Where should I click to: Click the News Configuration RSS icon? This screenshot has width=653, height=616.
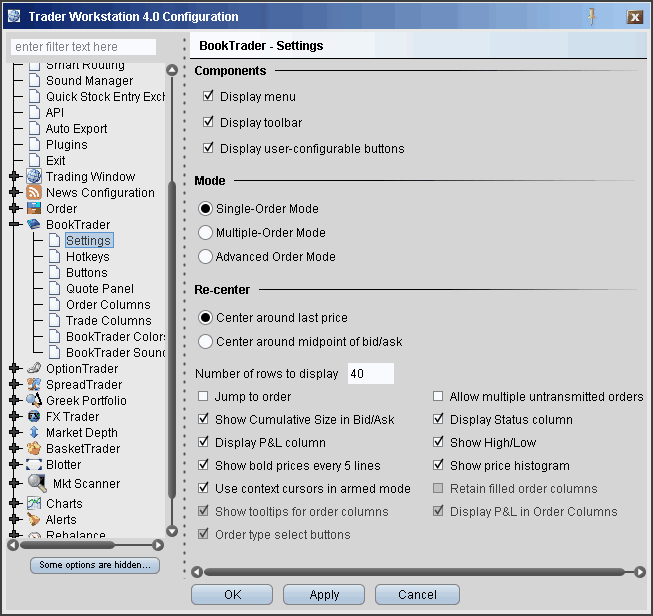tap(34, 192)
